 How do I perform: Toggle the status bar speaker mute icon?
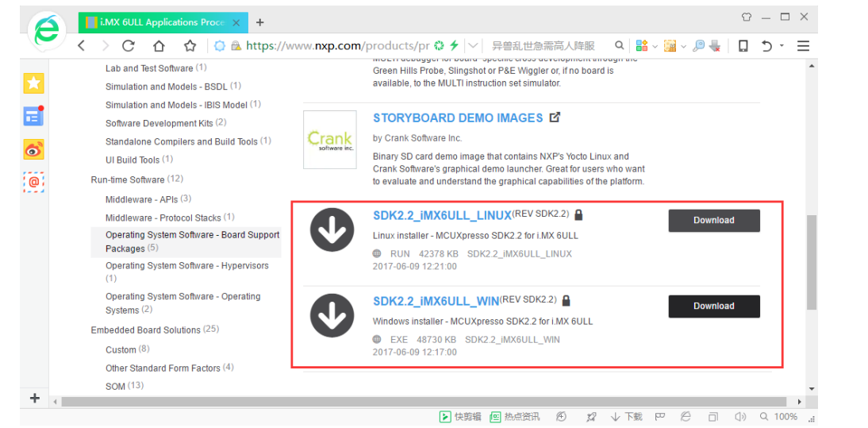740,416
